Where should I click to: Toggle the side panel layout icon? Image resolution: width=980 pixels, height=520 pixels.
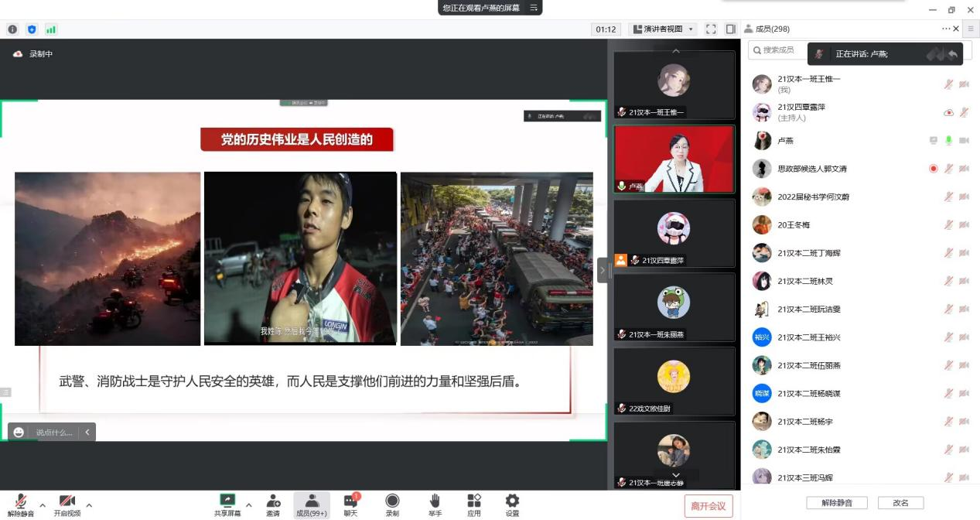click(x=730, y=29)
